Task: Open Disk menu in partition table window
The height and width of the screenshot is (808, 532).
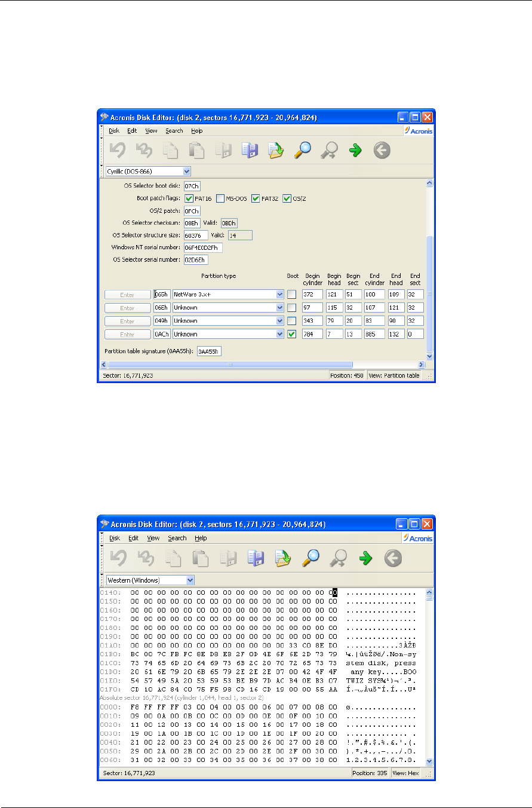Action: pyautogui.click(x=114, y=131)
